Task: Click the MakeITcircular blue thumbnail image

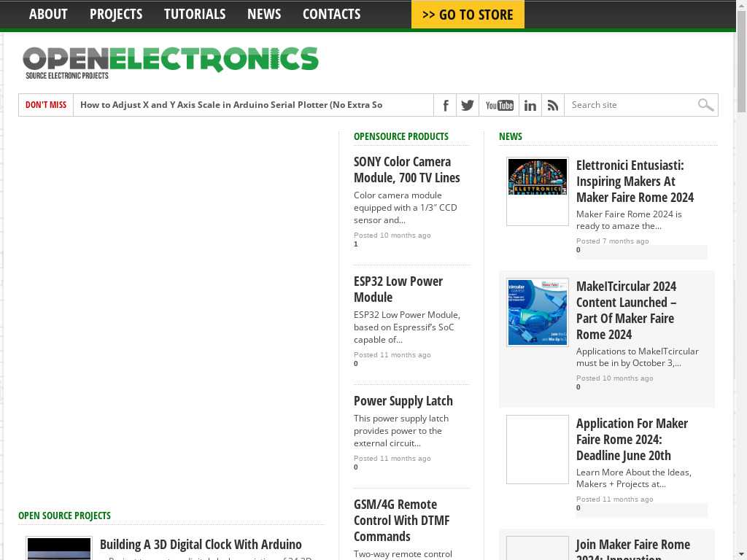Action: pyautogui.click(x=538, y=312)
